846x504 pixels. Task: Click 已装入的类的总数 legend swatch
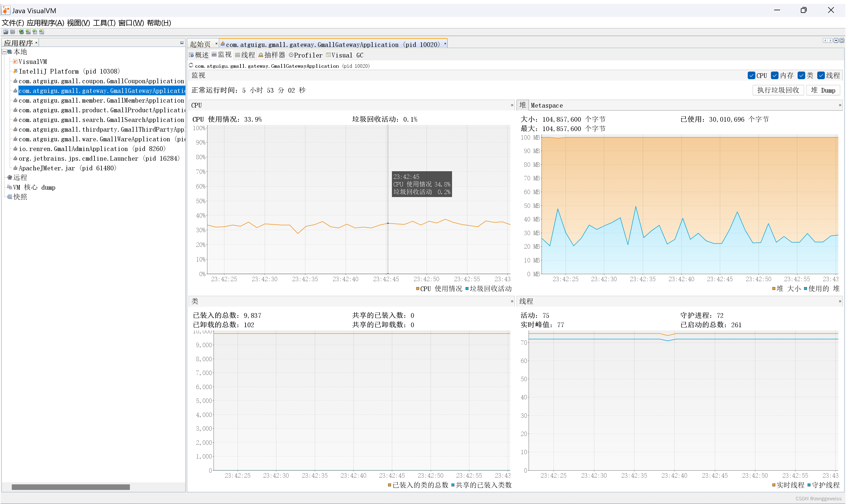[389, 485]
